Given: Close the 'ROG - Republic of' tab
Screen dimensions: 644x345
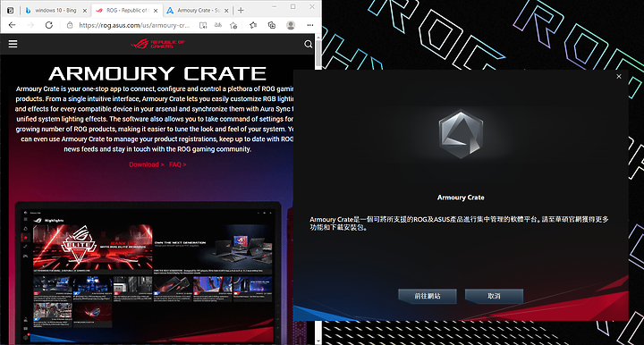Looking at the screenshot, I should pyautogui.click(x=156, y=11).
